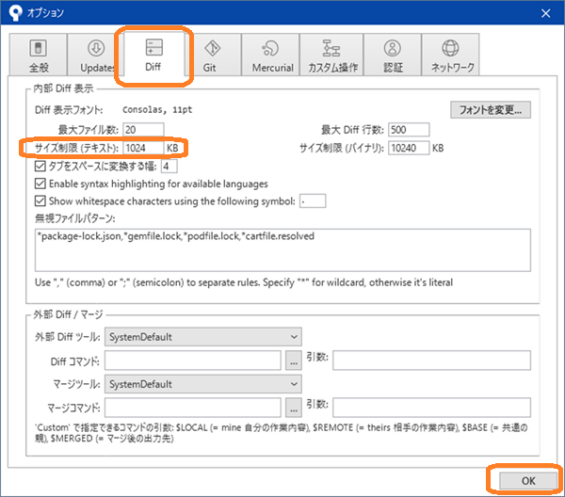Confirm settings with OK button
The width and height of the screenshot is (565, 497).
(x=528, y=481)
